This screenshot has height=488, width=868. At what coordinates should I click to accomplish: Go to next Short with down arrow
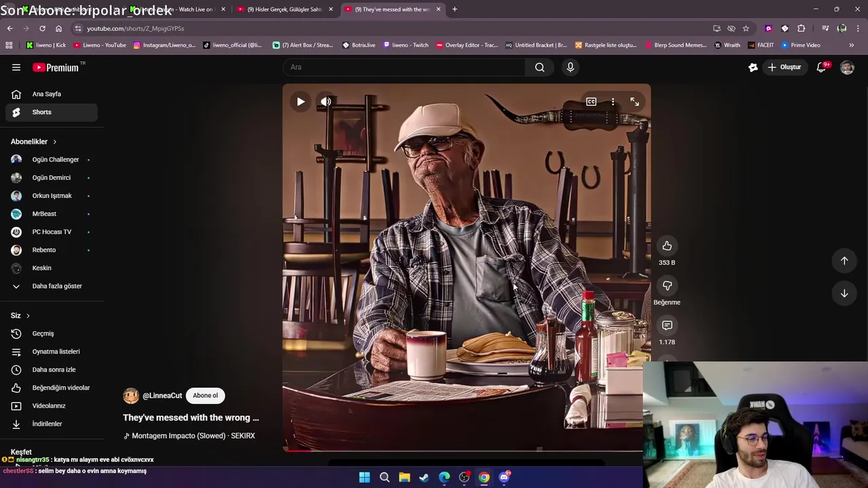(x=844, y=293)
